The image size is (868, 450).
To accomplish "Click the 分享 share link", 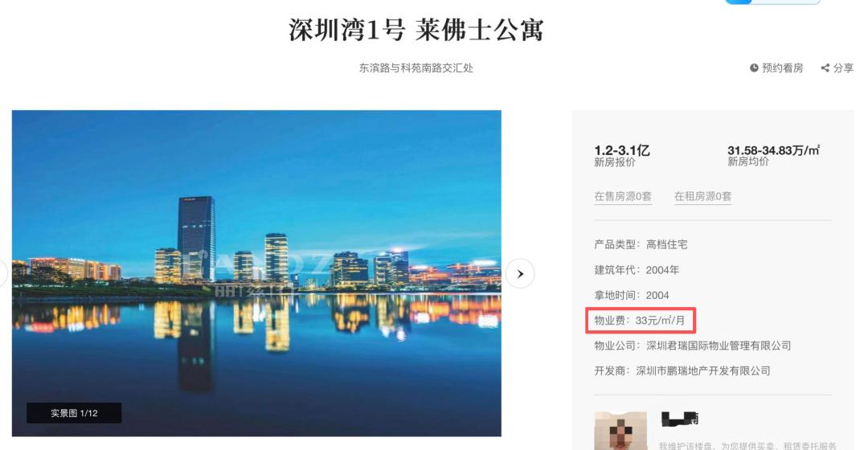I will point(837,68).
